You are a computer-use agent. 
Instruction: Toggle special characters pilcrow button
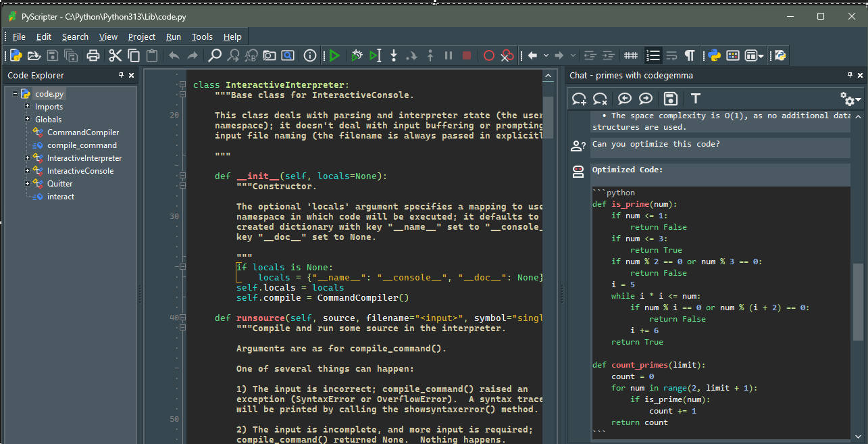pos(689,56)
